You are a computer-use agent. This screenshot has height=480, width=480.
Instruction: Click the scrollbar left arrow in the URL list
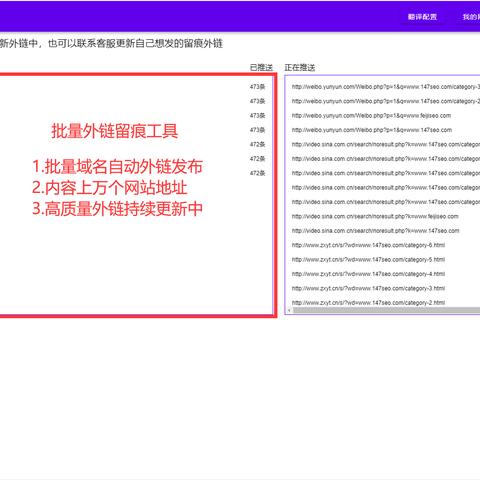tap(289, 310)
